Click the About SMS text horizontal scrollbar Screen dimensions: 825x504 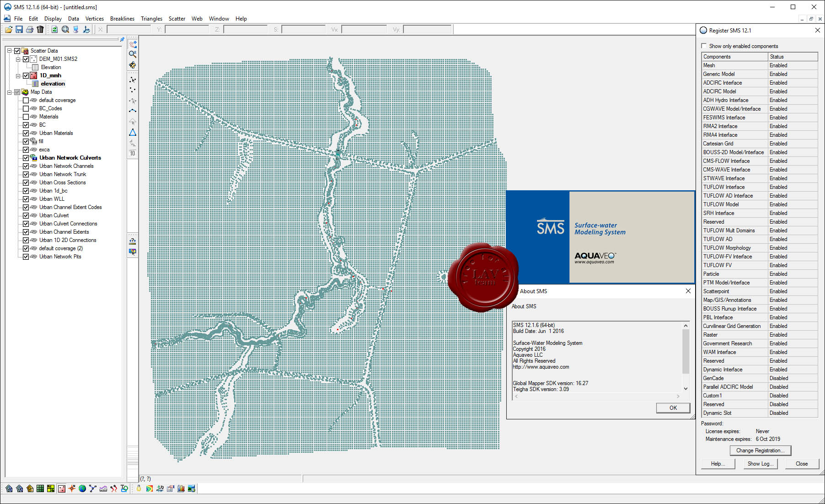597,397
